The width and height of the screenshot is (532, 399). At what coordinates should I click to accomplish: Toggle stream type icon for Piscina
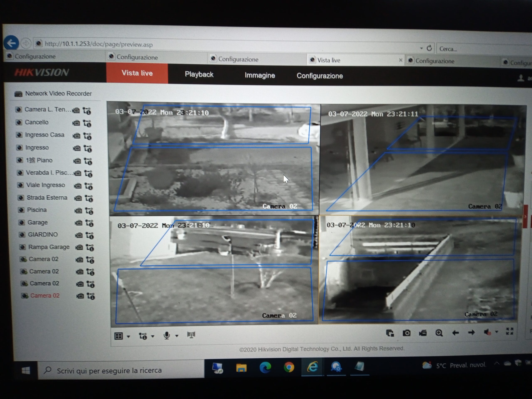point(89,211)
